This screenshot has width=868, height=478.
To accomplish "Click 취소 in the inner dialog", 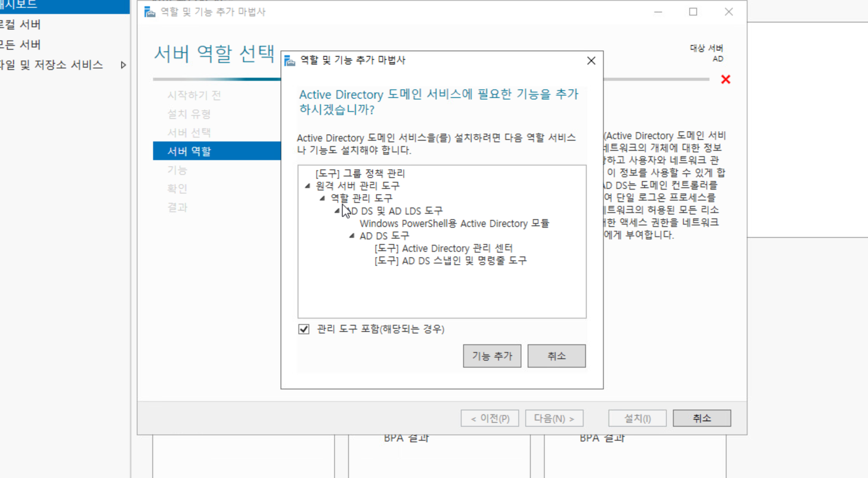I will coord(556,356).
